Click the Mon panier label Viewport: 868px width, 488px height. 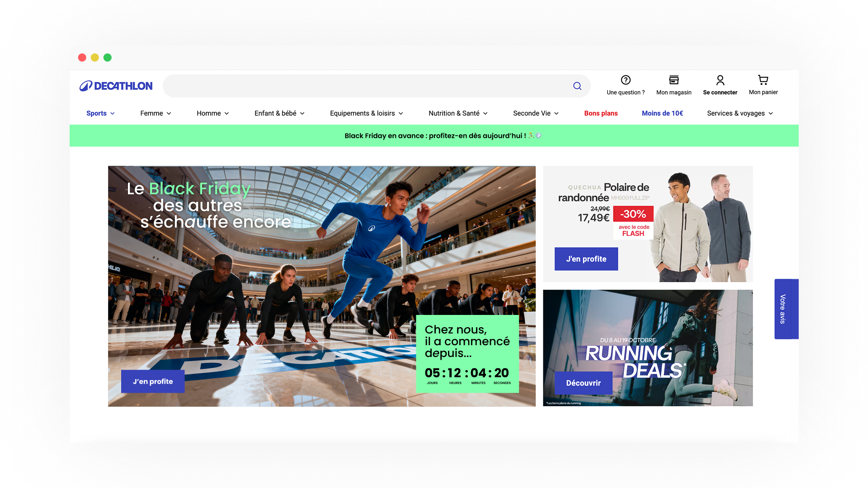click(x=763, y=92)
